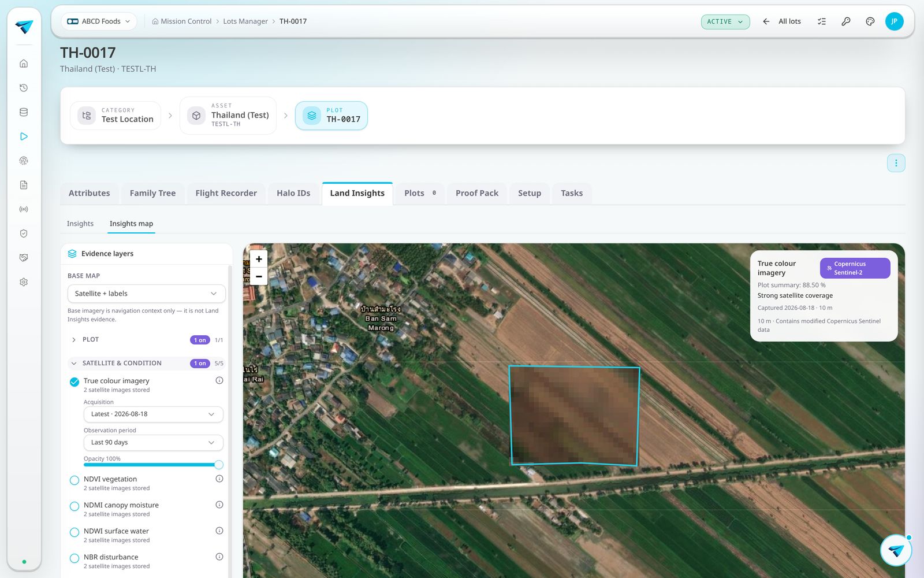Show info for True colour imagery
Image resolution: width=924 pixels, height=578 pixels.
tap(219, 380)
